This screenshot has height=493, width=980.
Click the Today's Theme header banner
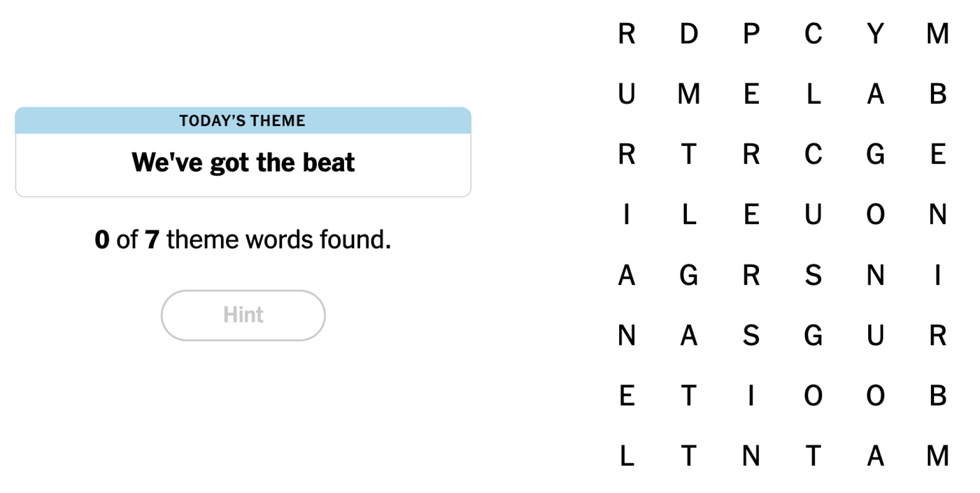243,121
